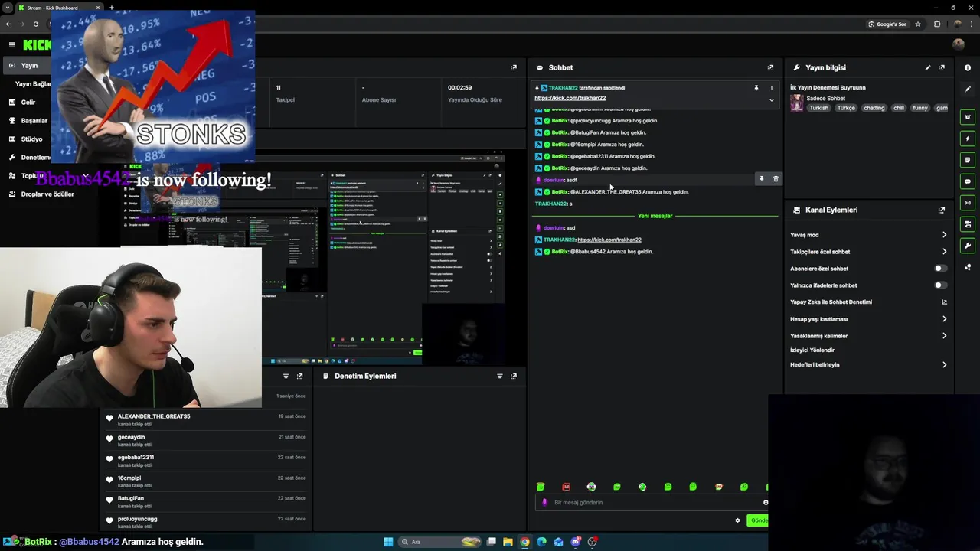Viewport: 980px width, 551px height.
Task: Expand Hedefleri belirleyin option
Action: pyautogui.click(x=868, y=365)
